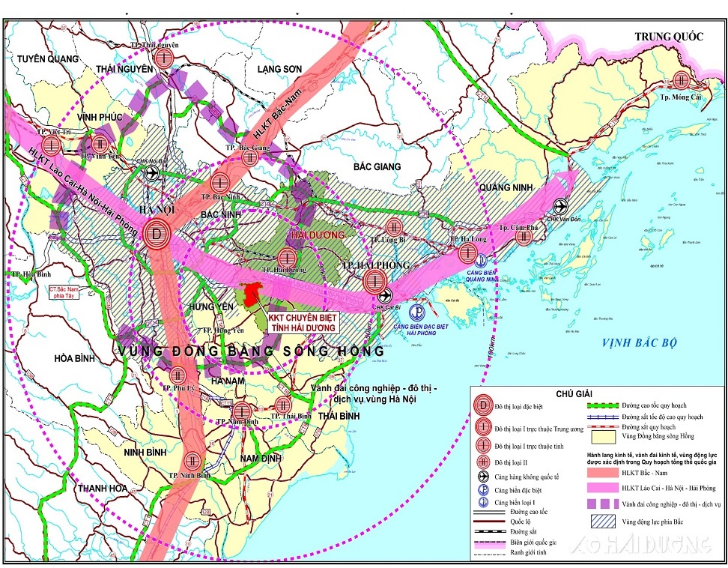Viewport: 728px width, 568px height.
Task: Select the Đường sắt tốc độ cao quy hoạch legend line
Action: point(603,417)
